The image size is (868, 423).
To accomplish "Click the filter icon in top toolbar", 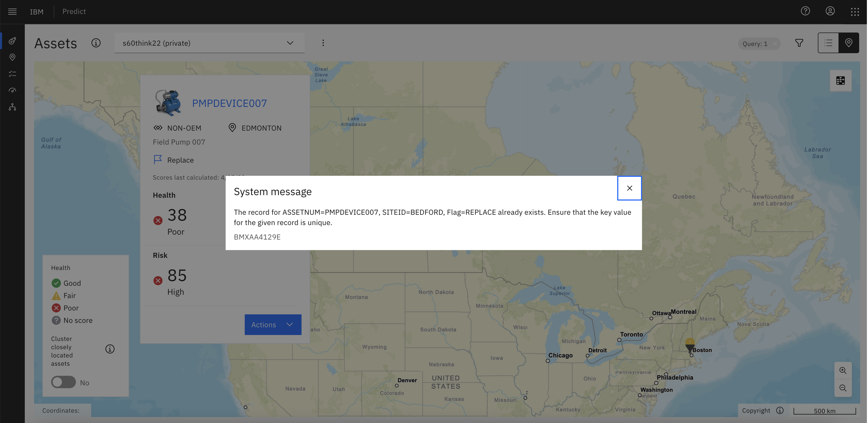I will click(799, 43).
